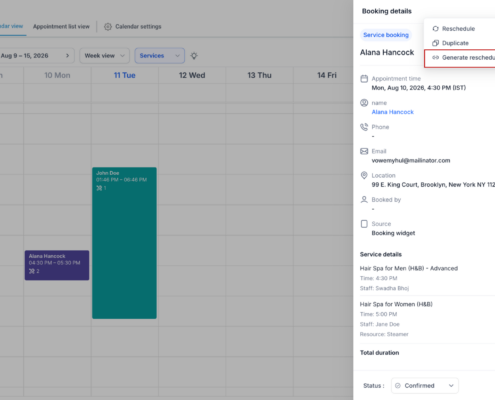Click the Appointment time calendar icon
Screen dimensions: 495x400
point(364,79)
